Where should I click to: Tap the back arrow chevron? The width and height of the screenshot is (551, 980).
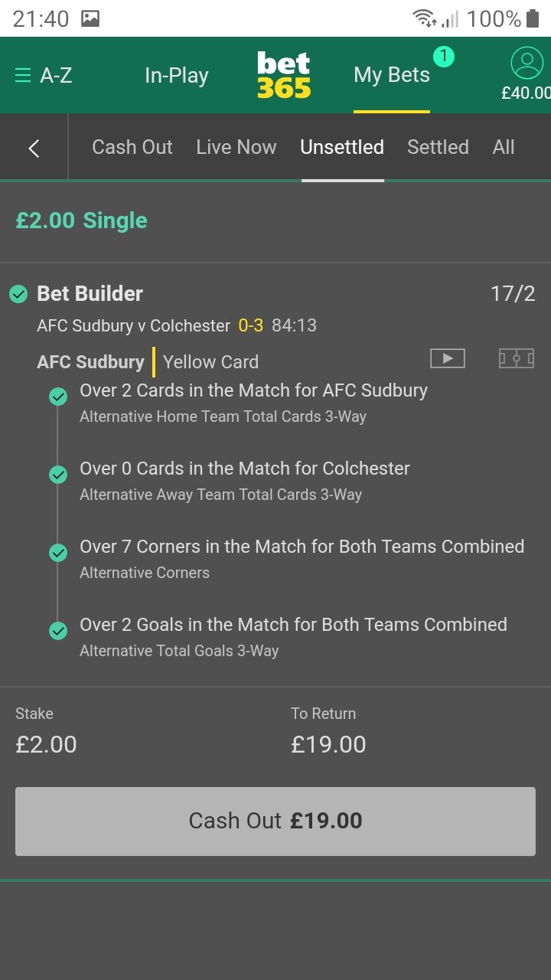coord(34,148)
